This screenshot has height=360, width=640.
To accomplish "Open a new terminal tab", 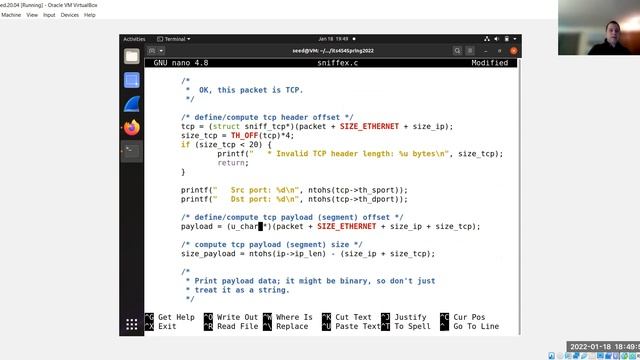I will (x=152, y=51).
